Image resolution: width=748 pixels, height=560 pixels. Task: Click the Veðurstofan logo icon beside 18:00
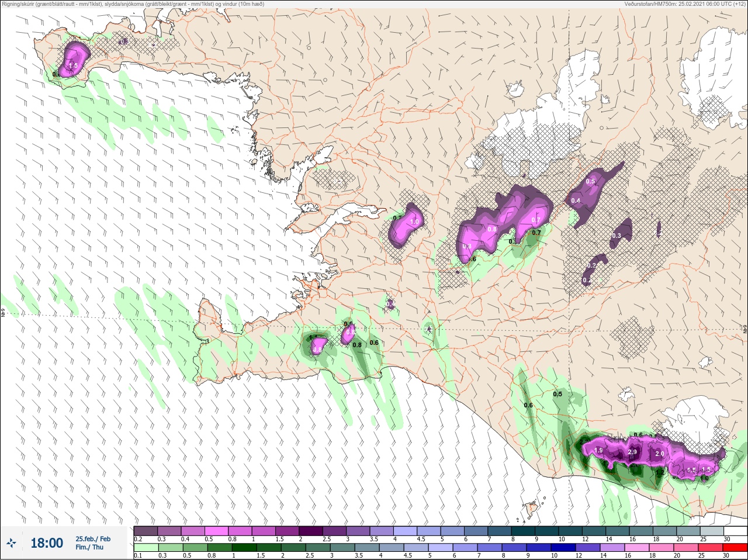pyautogui.click(x=11, y=543)
